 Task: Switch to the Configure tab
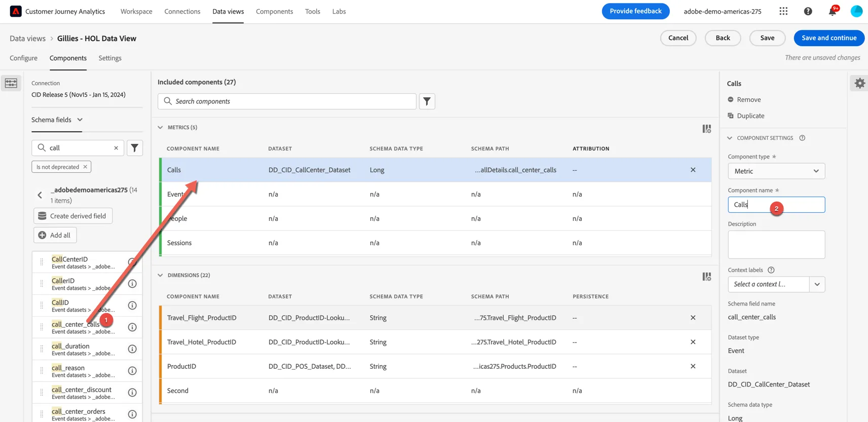(23, 58)
